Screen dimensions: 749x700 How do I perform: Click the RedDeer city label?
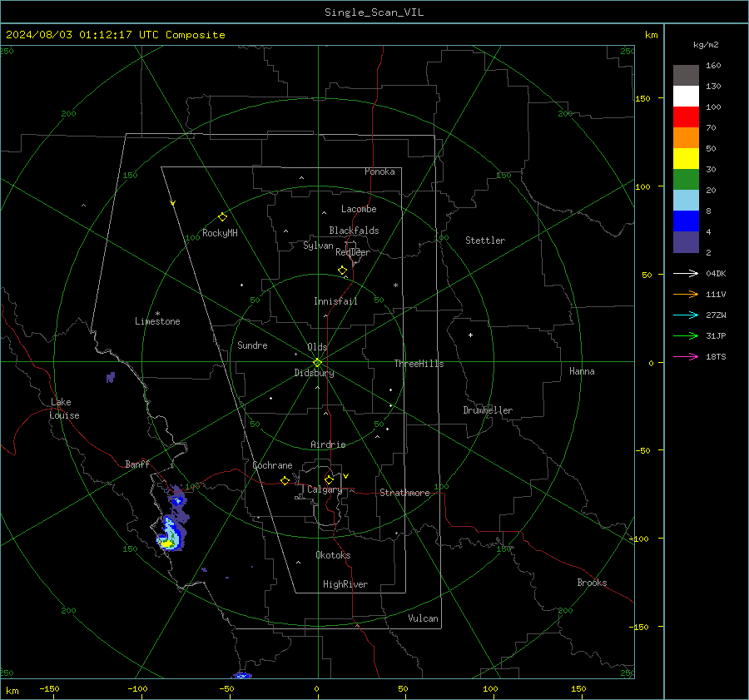pos(353,252)
